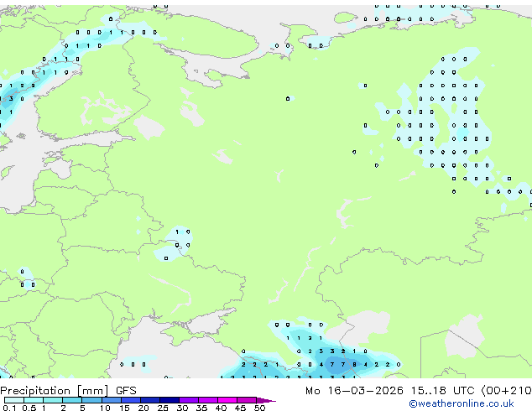Click the 45–50 mm legend color box
532x411 pixels.
click(247, 400)
